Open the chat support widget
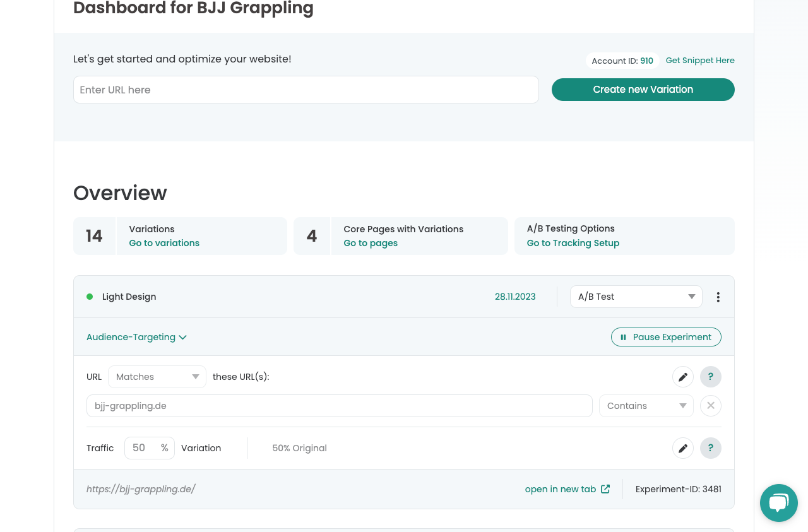 point(778,503)
